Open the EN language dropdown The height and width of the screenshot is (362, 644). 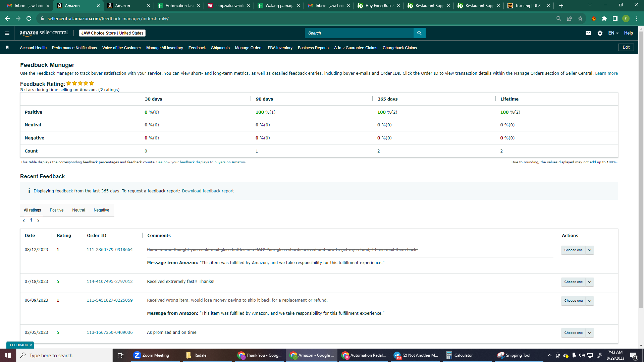[x=613, y=33]
